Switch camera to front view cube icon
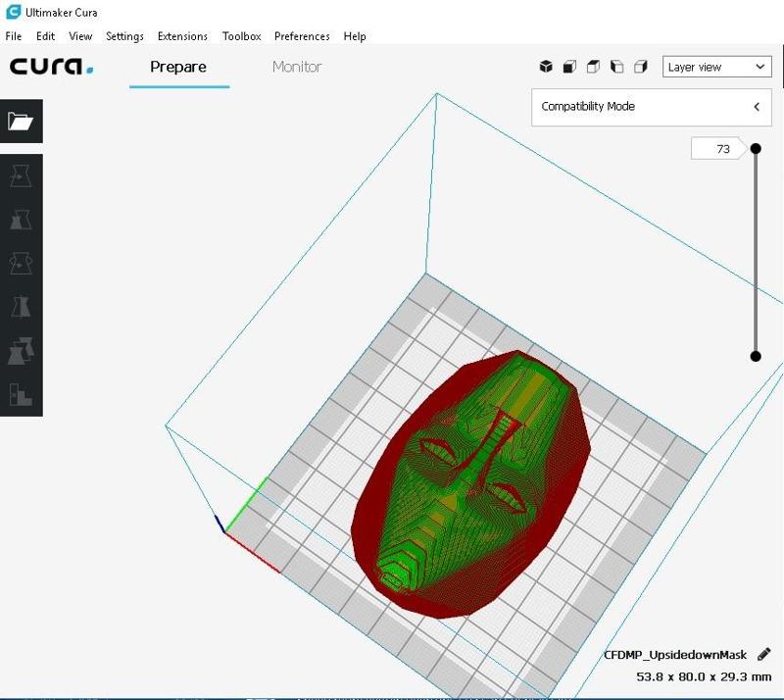 coord(569,67)
